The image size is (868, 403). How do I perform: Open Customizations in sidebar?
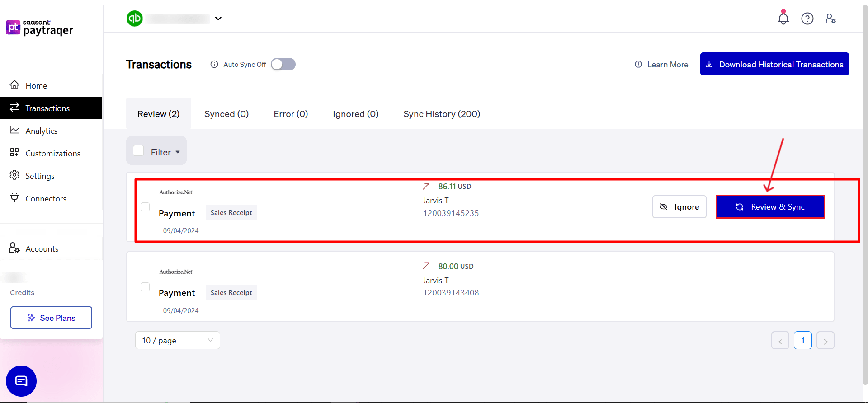[51, 153]
